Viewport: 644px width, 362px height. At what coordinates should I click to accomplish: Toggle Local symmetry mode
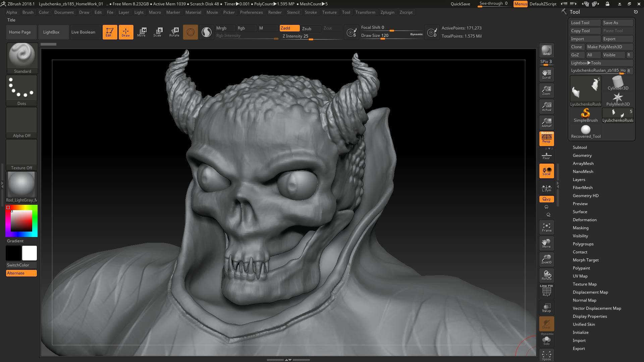click(546, 171)
